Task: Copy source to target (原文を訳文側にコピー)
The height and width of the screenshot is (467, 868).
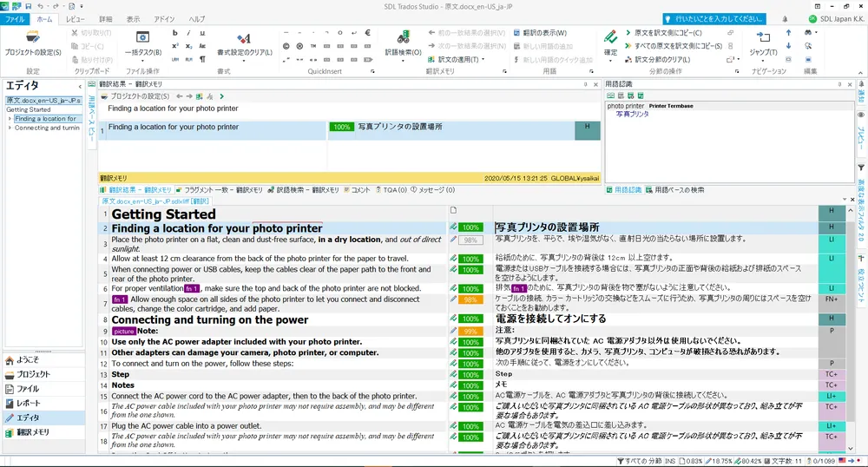Action: (663, 33)
